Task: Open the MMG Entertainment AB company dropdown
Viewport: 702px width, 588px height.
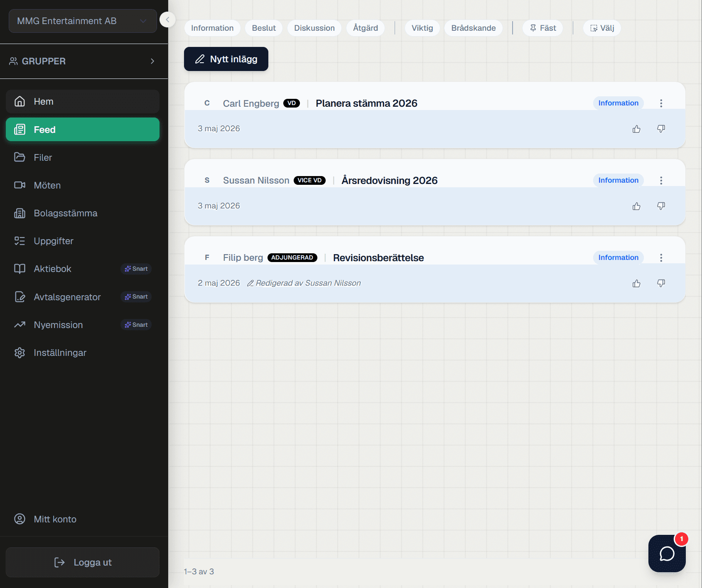Action: (83, 21)
